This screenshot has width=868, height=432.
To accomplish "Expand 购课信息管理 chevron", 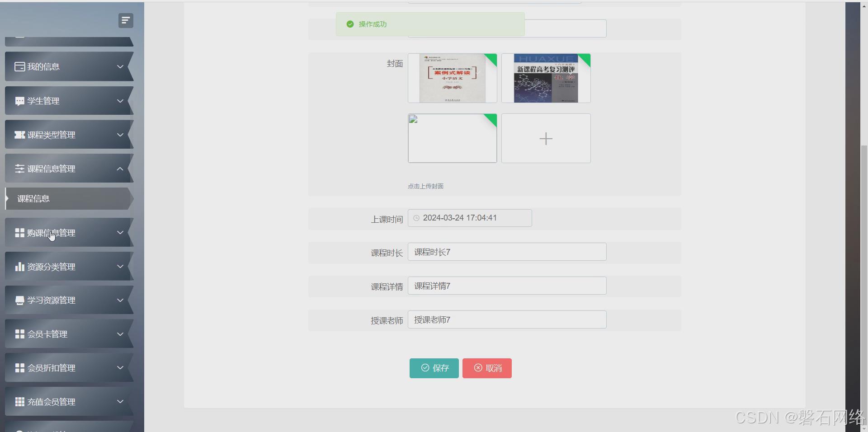I will click(x=120, y=232).
